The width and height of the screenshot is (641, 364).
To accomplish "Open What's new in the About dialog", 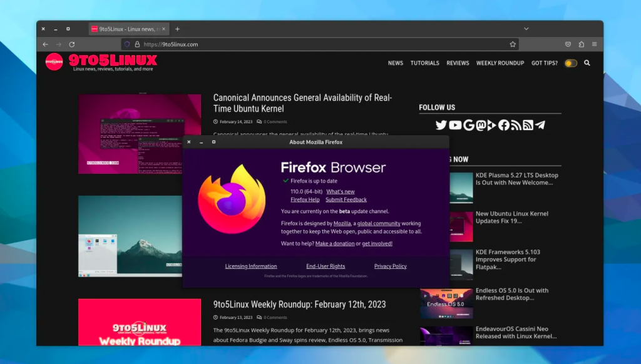I will coord(340,191).
